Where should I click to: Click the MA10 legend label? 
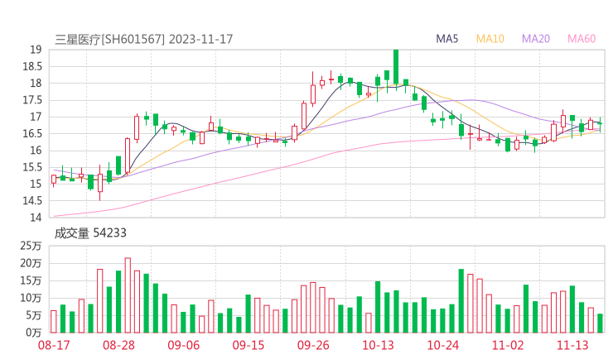490,39
